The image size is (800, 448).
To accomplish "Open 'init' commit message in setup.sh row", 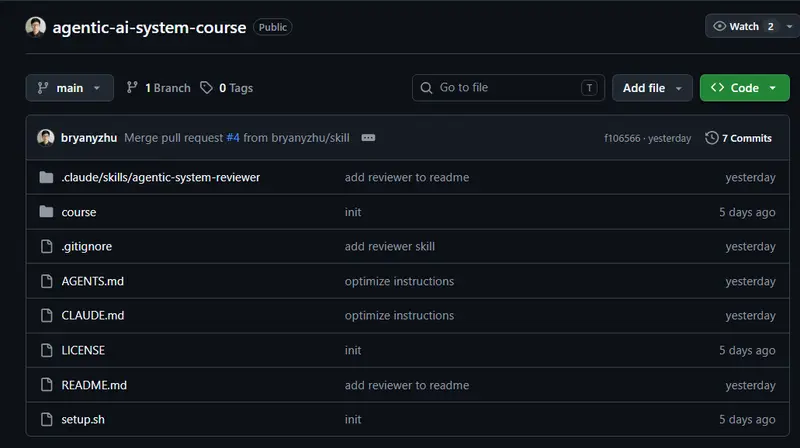I will click(353, 419).
